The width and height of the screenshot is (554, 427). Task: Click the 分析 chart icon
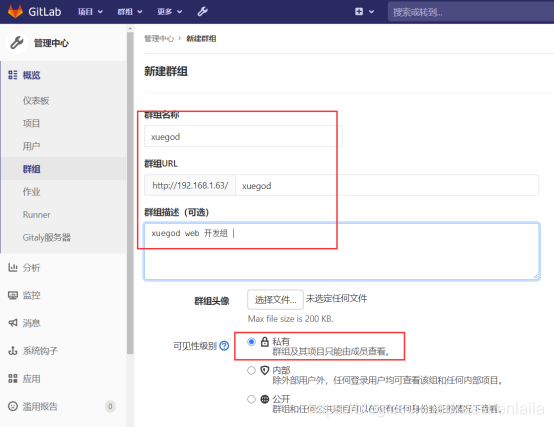(x=13, y=267)
